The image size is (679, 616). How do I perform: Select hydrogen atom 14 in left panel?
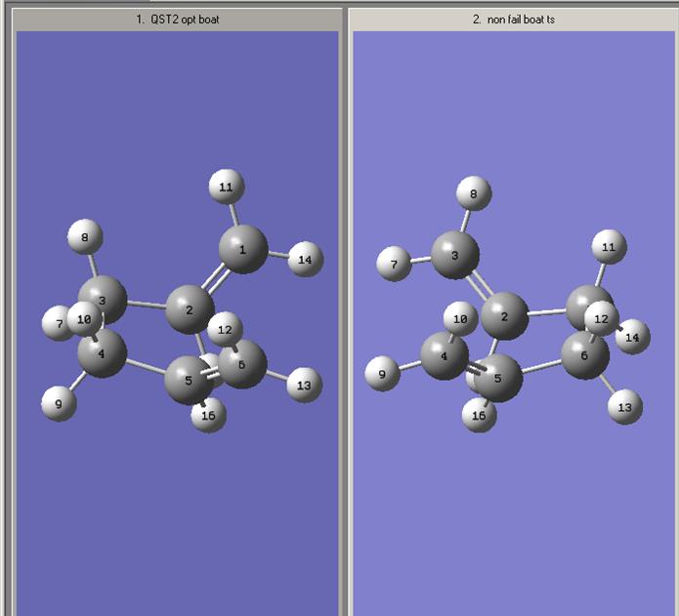tap(306, 259)
